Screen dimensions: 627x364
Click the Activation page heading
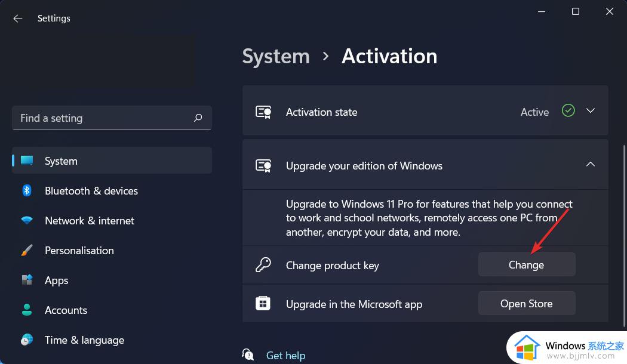click(389, 56)
